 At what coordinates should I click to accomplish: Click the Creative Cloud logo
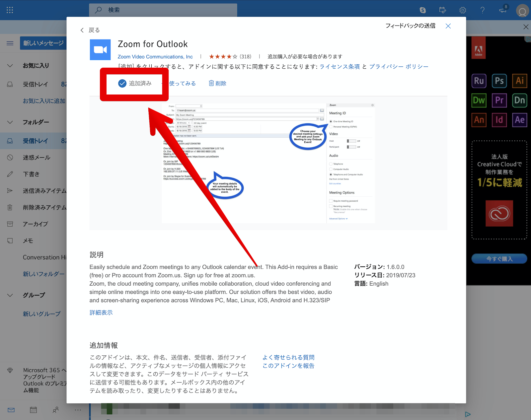(x=499, y=213)
